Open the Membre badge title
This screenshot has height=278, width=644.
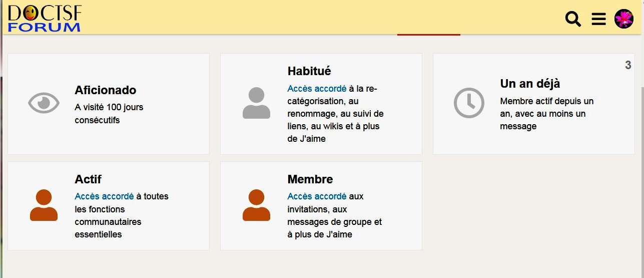coord(310,179)
